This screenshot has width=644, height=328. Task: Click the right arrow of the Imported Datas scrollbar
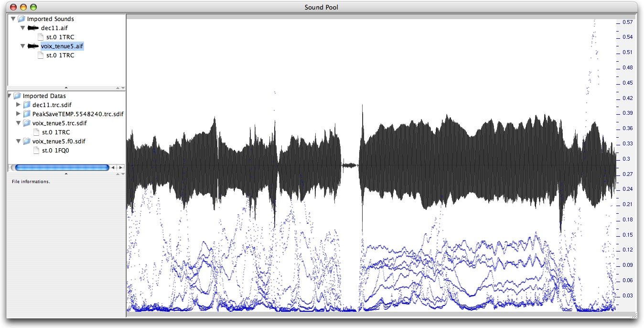120,168
